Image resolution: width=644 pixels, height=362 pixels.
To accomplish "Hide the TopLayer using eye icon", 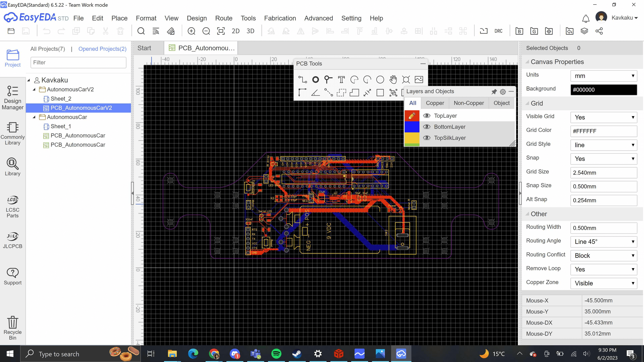I will tap(426, 116).
